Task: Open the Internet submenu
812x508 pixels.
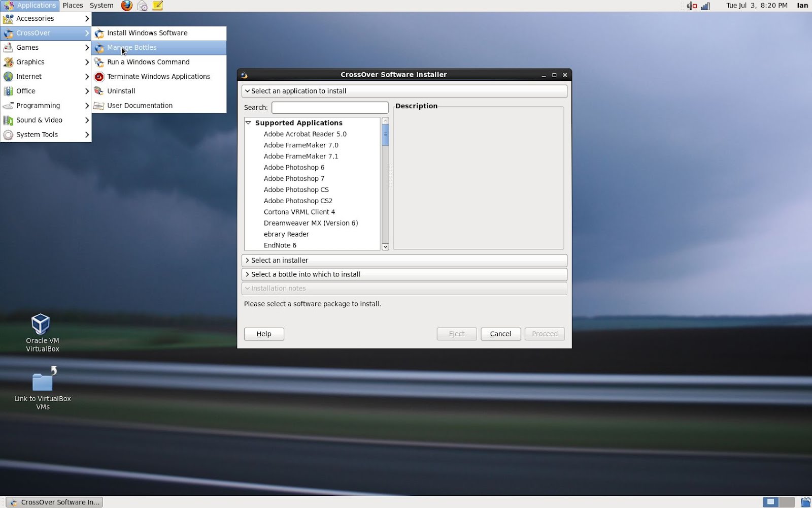Action: click(46, 76)
